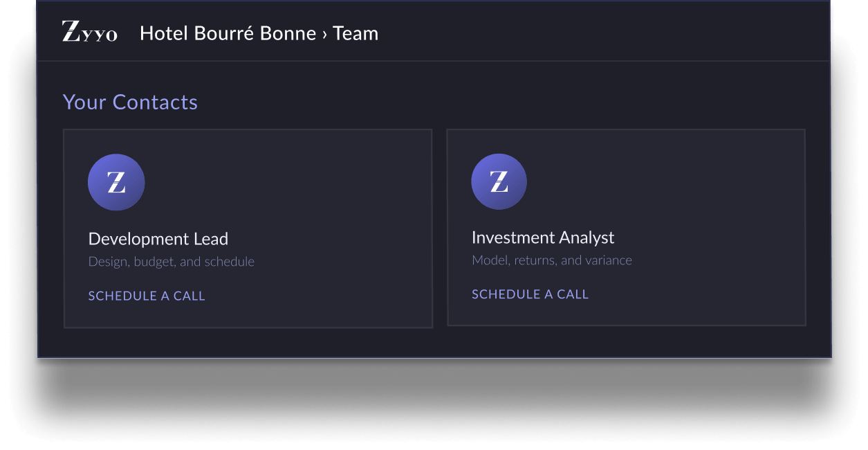Click the large Z in Zyyo logo

71,31
